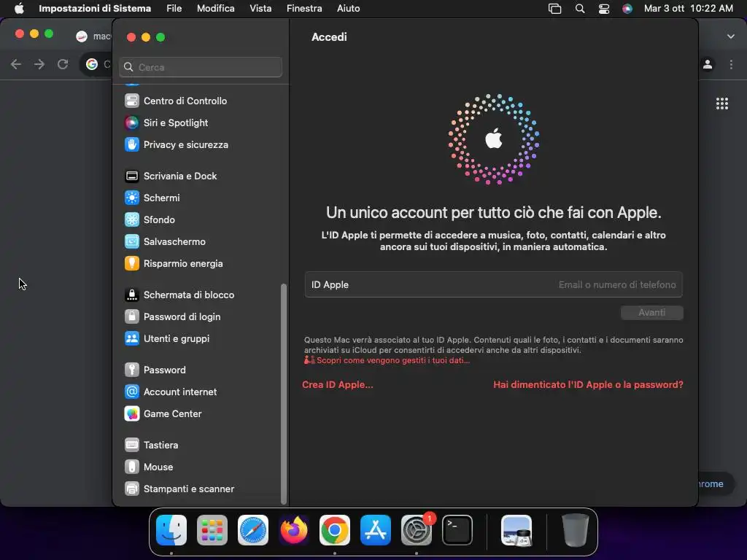Open the Vista menu
747x560 pixels.
point(260,9)
